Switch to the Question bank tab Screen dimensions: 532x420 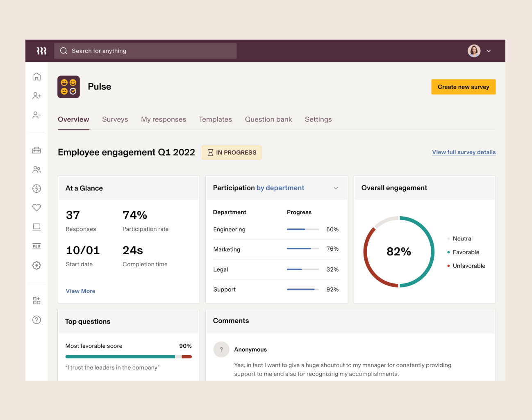pyautogui.click(x=268, y=119)
